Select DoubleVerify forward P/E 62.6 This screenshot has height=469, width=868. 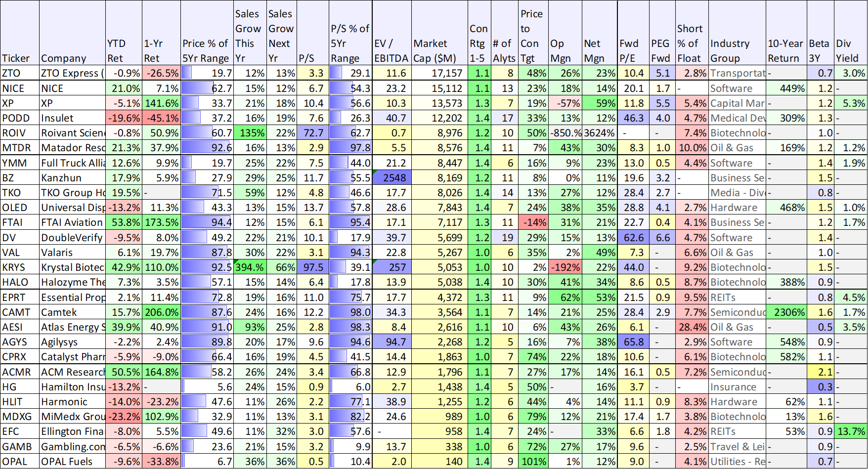634,238
